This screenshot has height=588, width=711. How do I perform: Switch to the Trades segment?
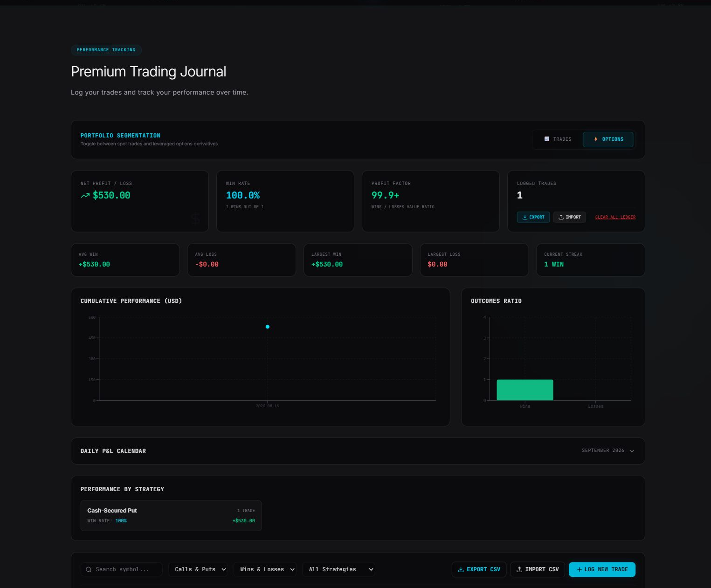[558, 139]
